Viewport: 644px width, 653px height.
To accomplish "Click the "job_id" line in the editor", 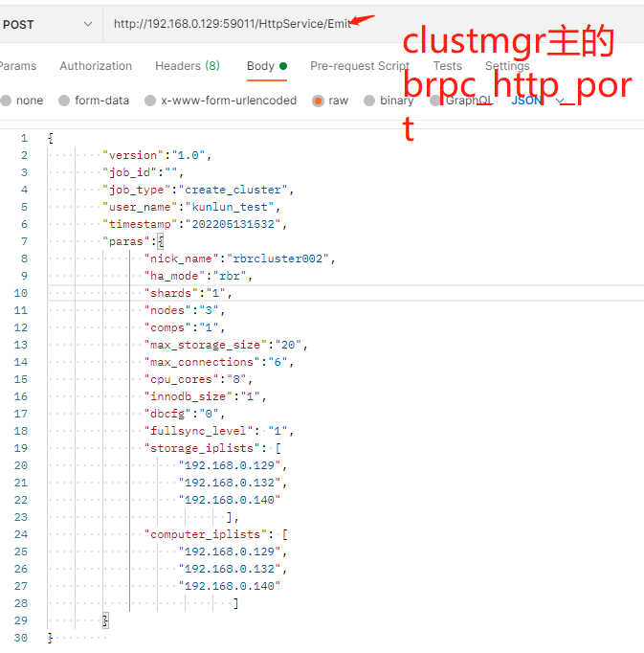I will [x=143, y=172].
